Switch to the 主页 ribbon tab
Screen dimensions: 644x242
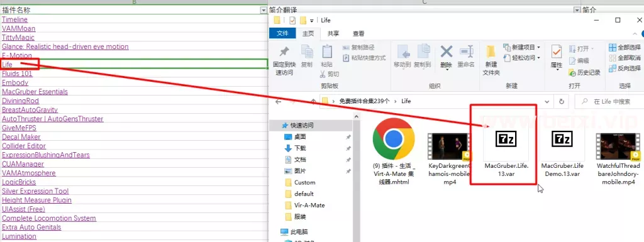click(308, 34)
